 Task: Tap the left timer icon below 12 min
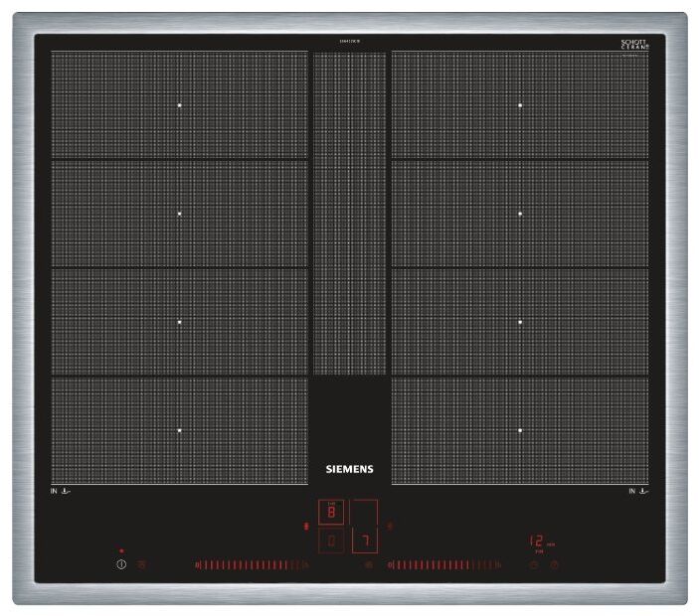(x=533, y=564)
